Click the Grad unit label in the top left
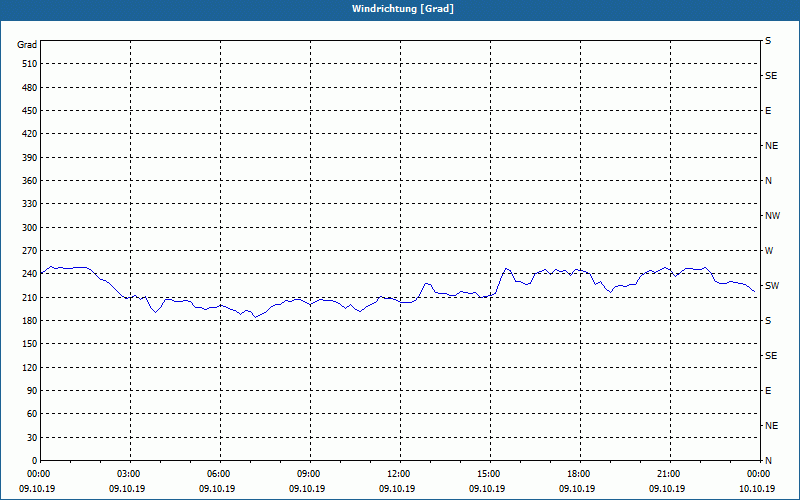Screen dimensions: 800x500 (27, 45)
